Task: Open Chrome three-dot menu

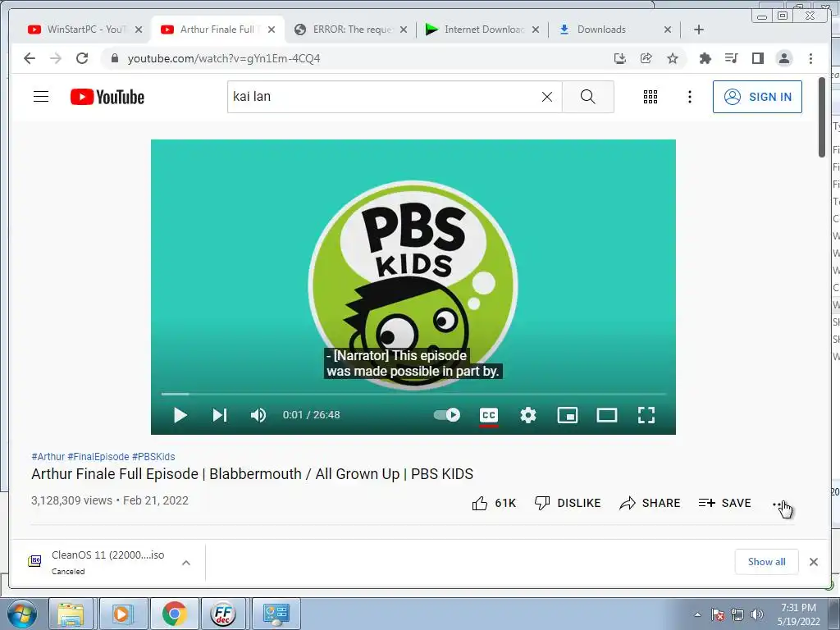Action: [x=810, y=58]
